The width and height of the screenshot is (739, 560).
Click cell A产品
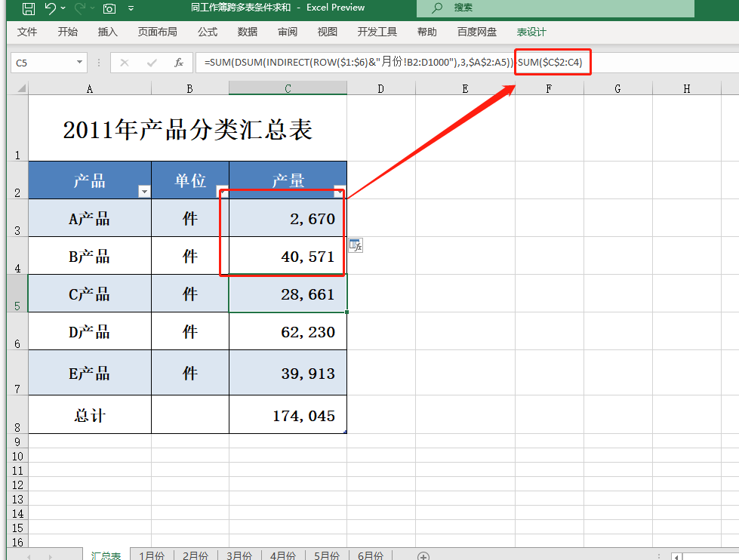90,218
